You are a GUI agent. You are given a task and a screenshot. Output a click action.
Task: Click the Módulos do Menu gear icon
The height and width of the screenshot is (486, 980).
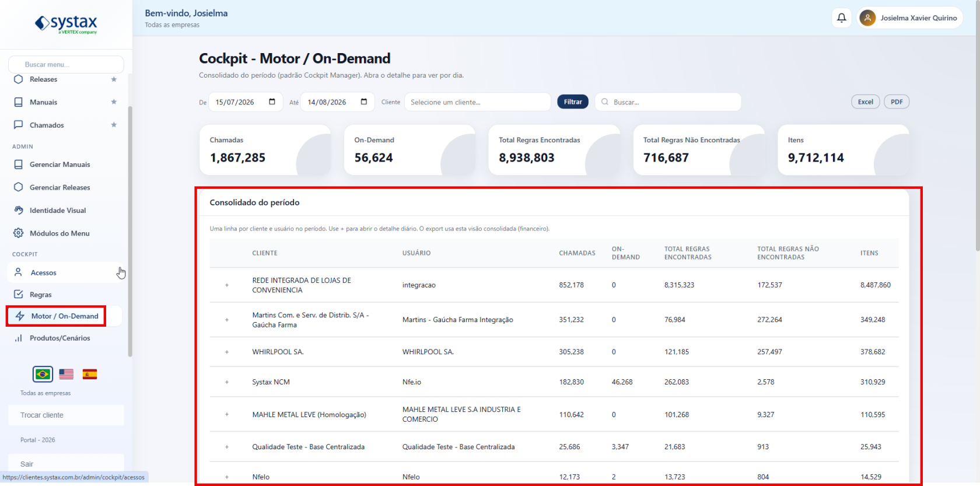[x=18, y=233]
